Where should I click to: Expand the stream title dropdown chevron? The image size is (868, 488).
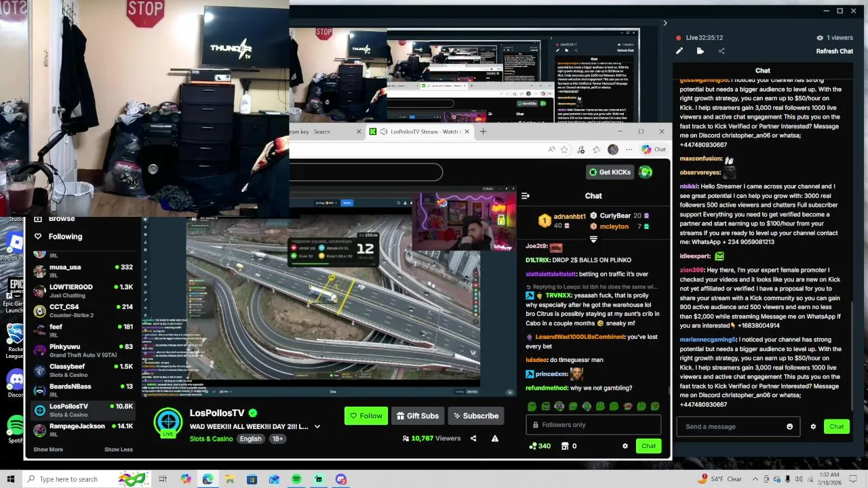(317, 426)
